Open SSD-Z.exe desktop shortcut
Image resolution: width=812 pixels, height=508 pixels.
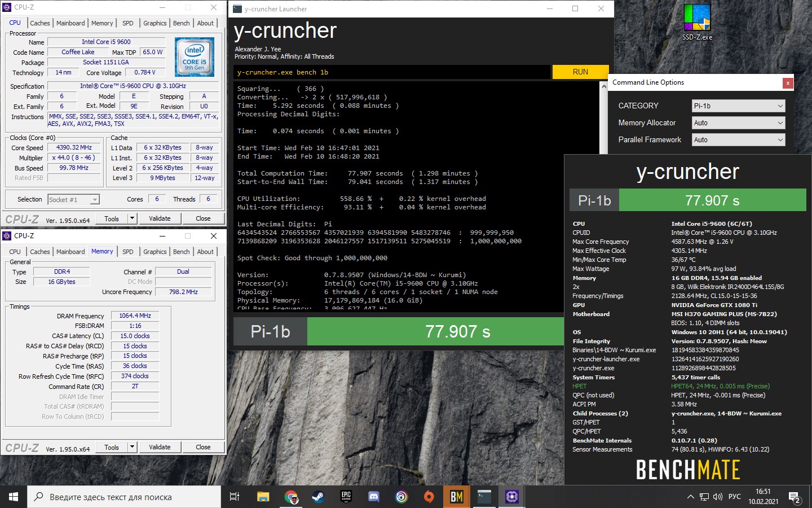point(697,21)
